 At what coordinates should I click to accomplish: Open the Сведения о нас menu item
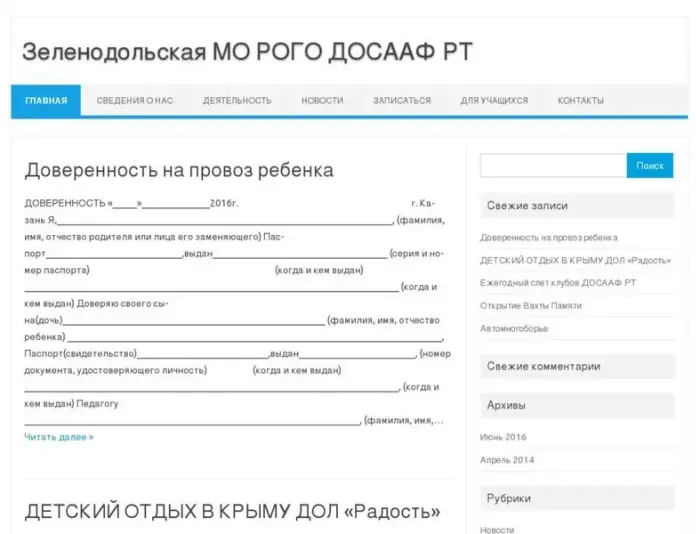pos(135,101)
